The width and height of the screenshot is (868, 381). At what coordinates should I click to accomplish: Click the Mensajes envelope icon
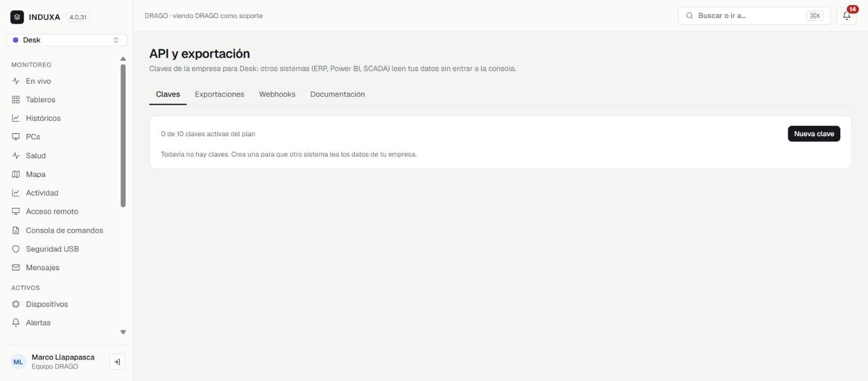16,267
